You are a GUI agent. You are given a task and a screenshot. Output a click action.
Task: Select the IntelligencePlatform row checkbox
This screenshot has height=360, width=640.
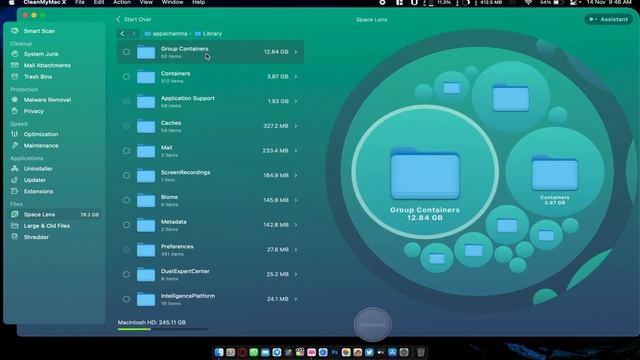click(127, 299)
